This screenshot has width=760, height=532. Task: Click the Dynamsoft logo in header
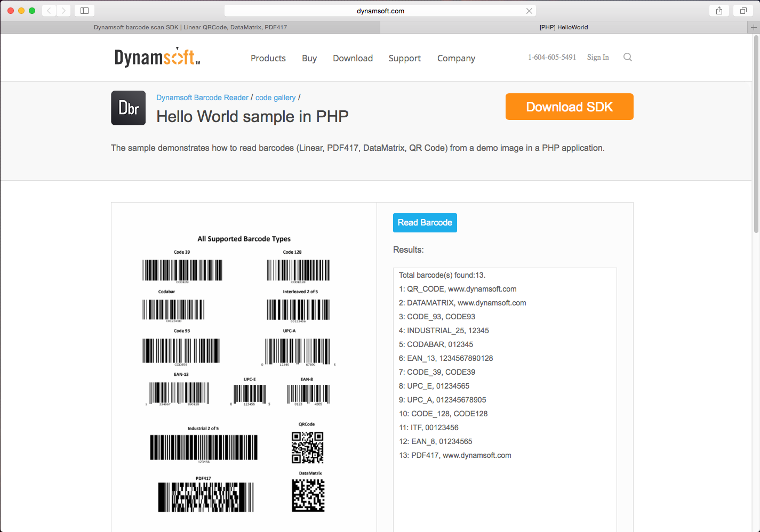(157, 57)
